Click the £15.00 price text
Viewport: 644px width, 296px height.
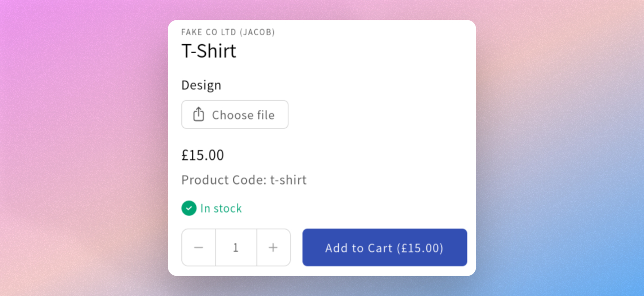[203, 155]
